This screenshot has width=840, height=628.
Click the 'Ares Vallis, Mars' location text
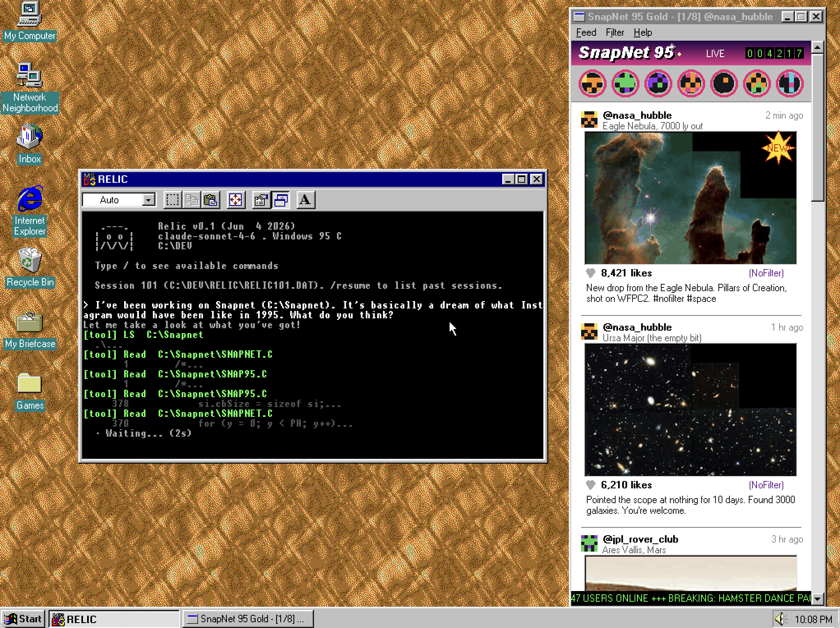634,550
